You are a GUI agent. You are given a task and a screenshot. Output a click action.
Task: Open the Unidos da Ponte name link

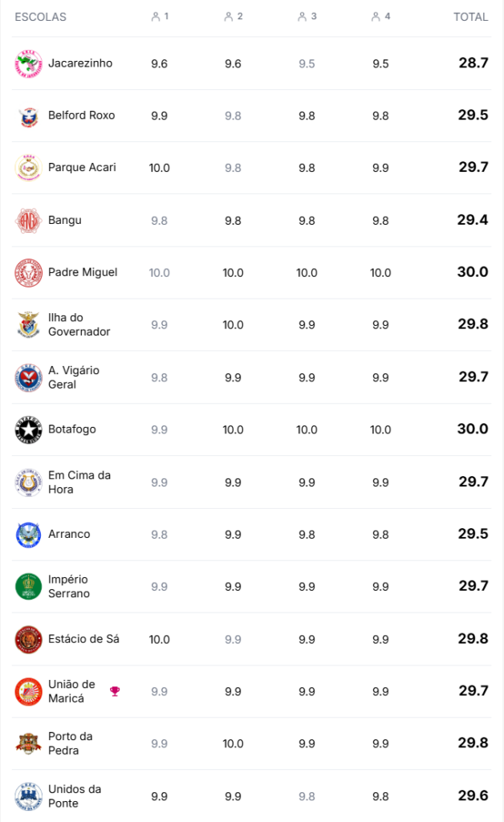[75, 796]
